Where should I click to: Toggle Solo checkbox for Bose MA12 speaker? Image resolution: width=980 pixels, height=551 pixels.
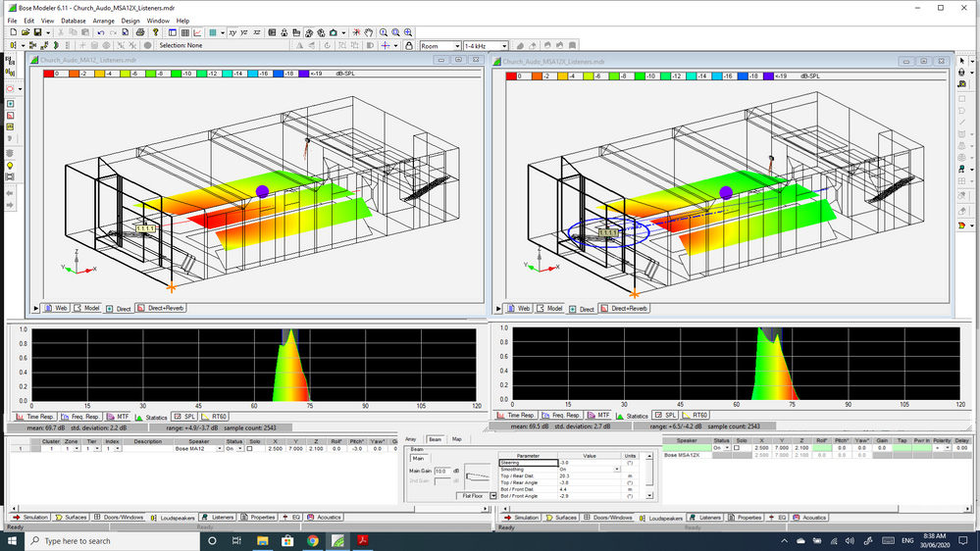tap(249, 449)
